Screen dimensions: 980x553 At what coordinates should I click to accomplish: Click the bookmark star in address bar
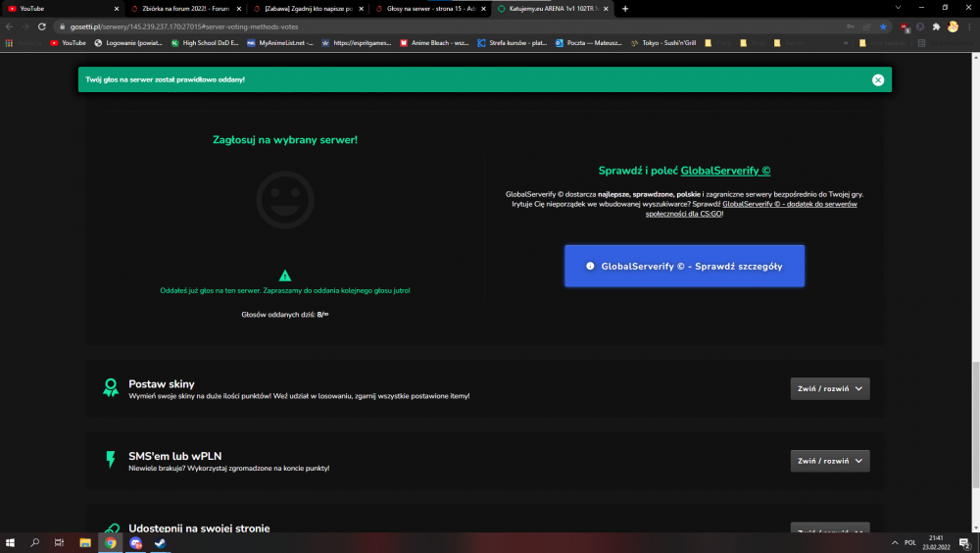coord(883,26)
